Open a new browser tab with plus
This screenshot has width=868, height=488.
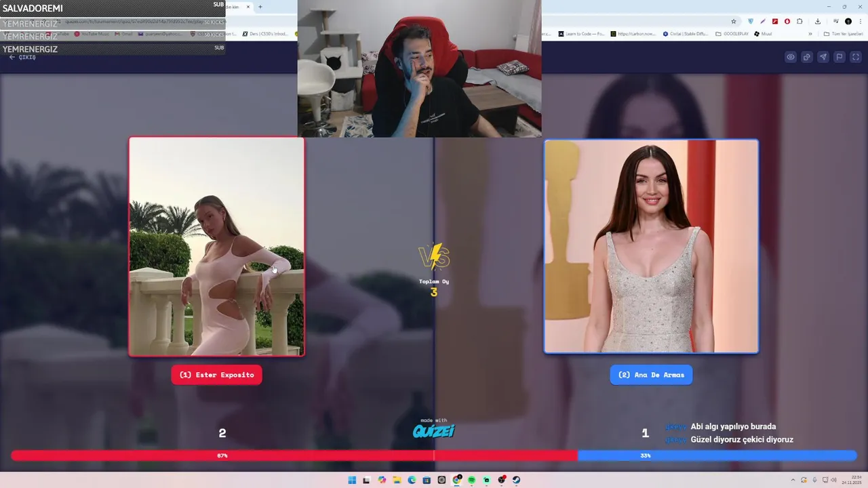[x=260, y=7]
